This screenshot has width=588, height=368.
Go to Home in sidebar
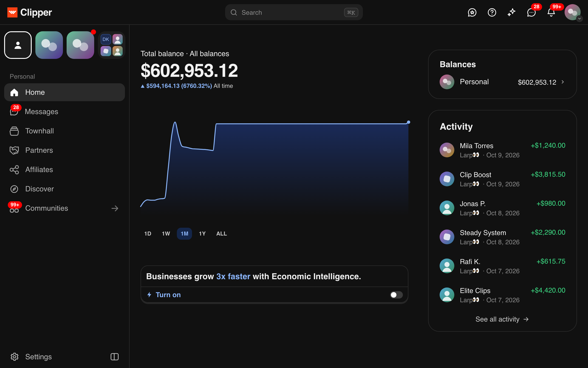tap(64, 92)
